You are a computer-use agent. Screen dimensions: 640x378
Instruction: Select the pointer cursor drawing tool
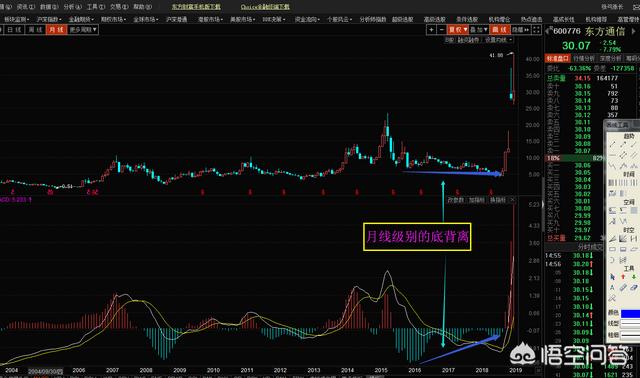pyautogui.click(x=612, y=277)
